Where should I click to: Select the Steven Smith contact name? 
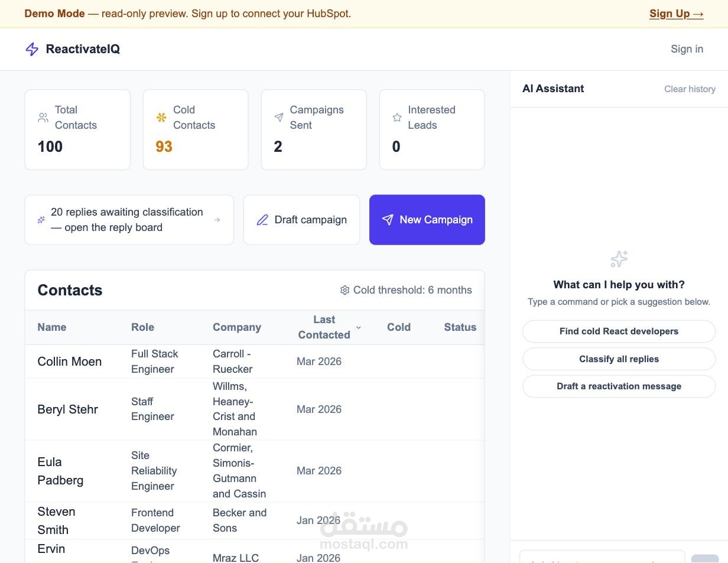pos(56,520)
